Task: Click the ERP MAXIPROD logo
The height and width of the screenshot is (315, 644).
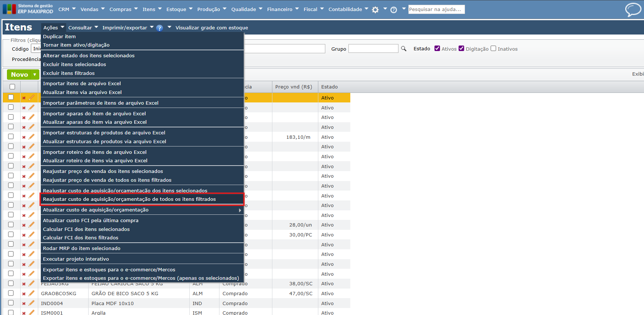Action: tap(28, 9)
